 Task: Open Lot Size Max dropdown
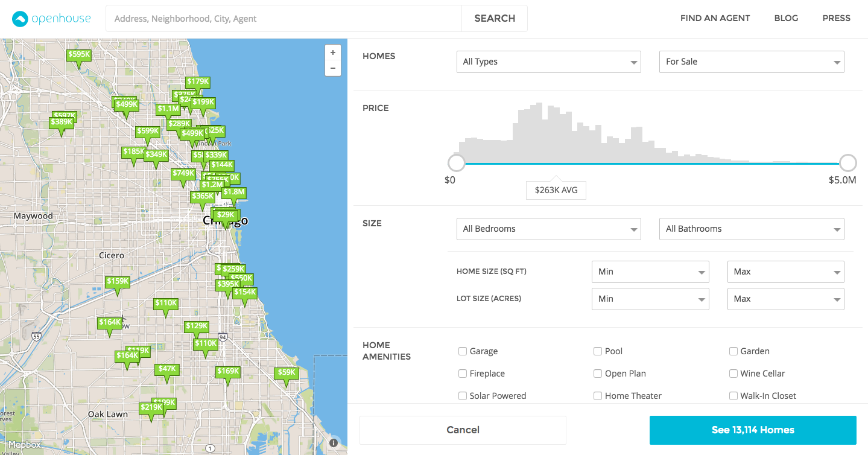click(x=786, y=299)
